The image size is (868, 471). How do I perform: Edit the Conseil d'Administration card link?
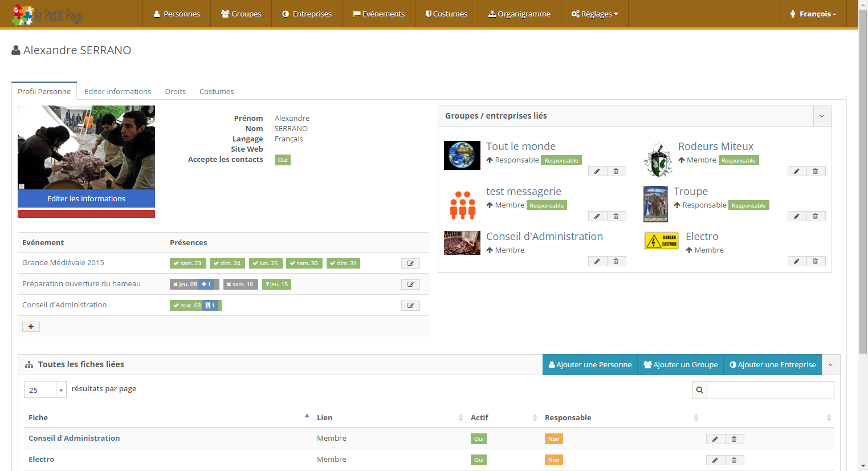tap(597, 261)
